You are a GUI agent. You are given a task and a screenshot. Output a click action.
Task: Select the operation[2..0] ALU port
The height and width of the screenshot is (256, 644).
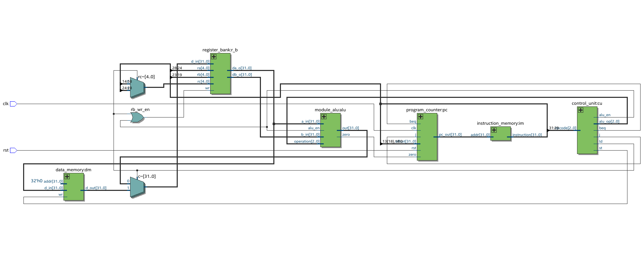point(307,142)
